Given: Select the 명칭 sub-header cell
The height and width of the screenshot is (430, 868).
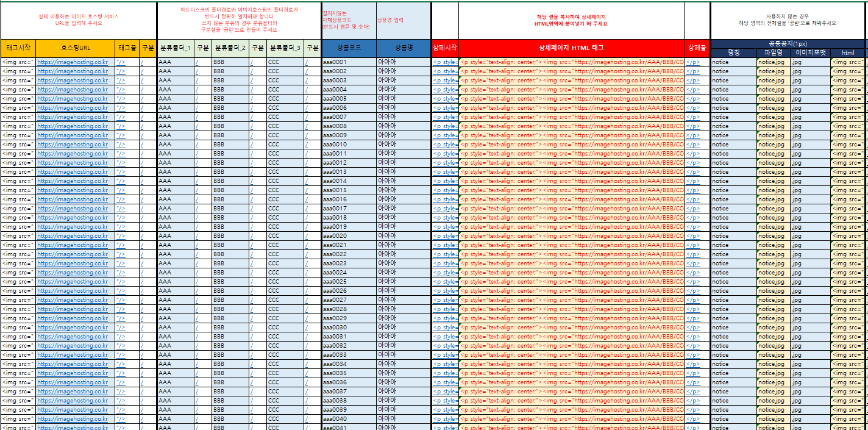Looking at the screenshot, I should (x=733, y=53).
